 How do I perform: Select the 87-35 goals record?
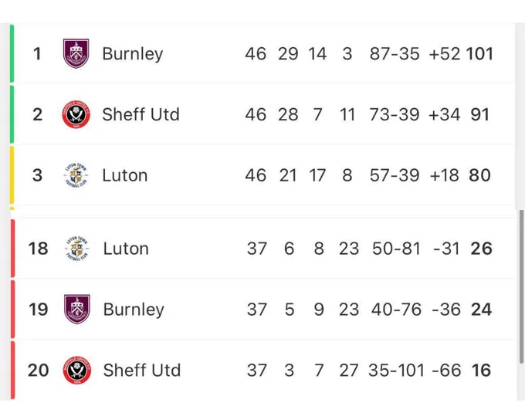(x=395, y=54)
